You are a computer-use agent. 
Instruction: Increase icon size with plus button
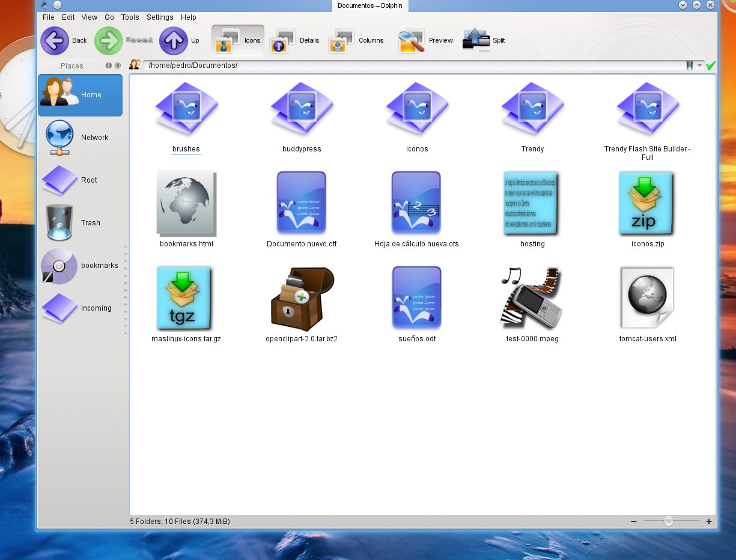[709, 522]
